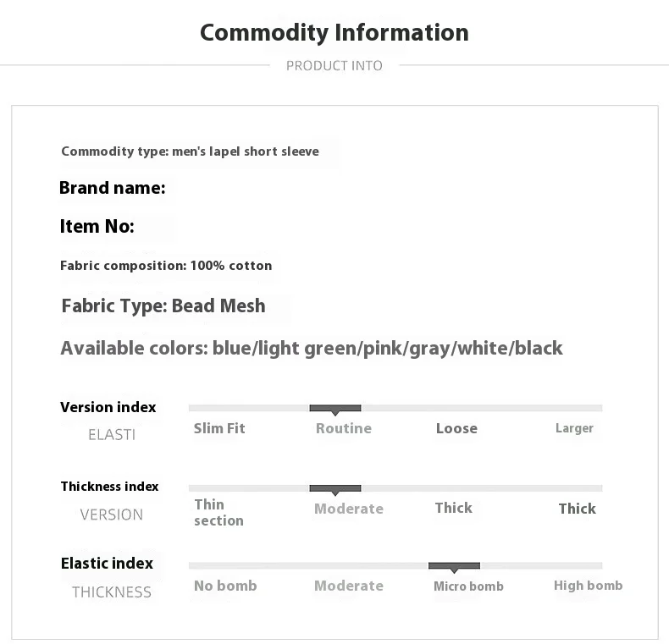Select the Routine fit label

tap(344, 428)
